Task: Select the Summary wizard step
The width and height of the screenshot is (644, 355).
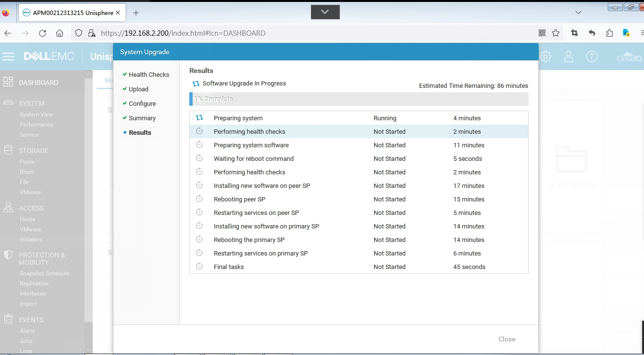Action: click(x=142, y=118)
